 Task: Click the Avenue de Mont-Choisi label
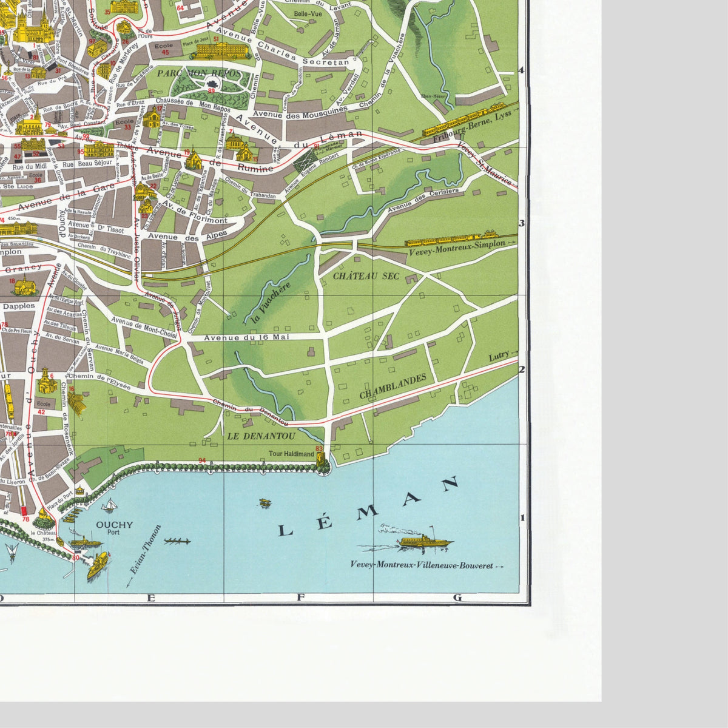pyautogui.click(x=144, y=326)
